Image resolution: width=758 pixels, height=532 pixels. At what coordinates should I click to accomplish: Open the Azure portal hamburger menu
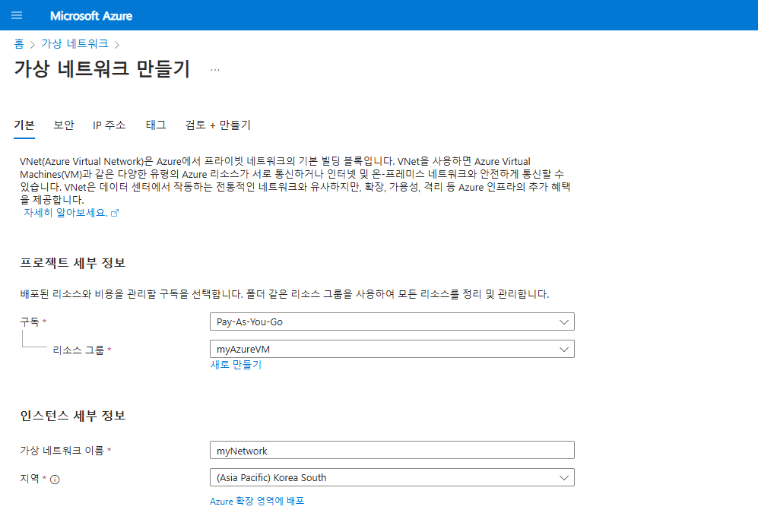click(17, 15)
